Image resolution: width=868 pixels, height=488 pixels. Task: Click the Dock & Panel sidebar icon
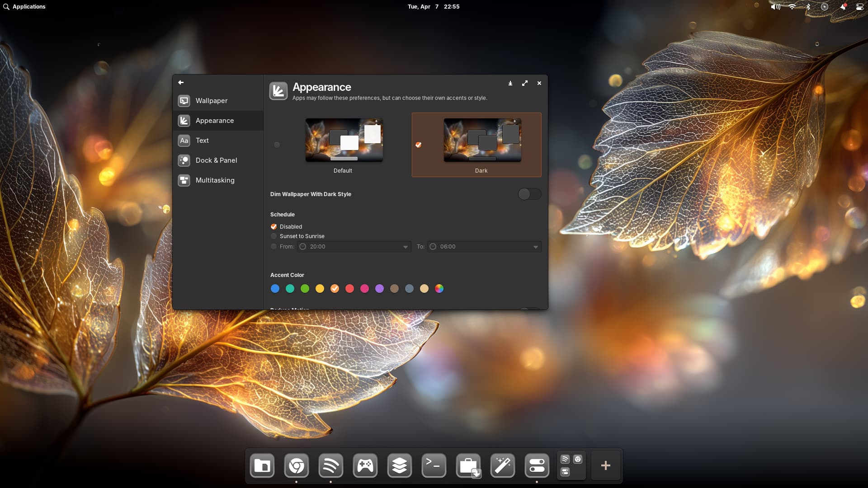[x=184, y=160]
